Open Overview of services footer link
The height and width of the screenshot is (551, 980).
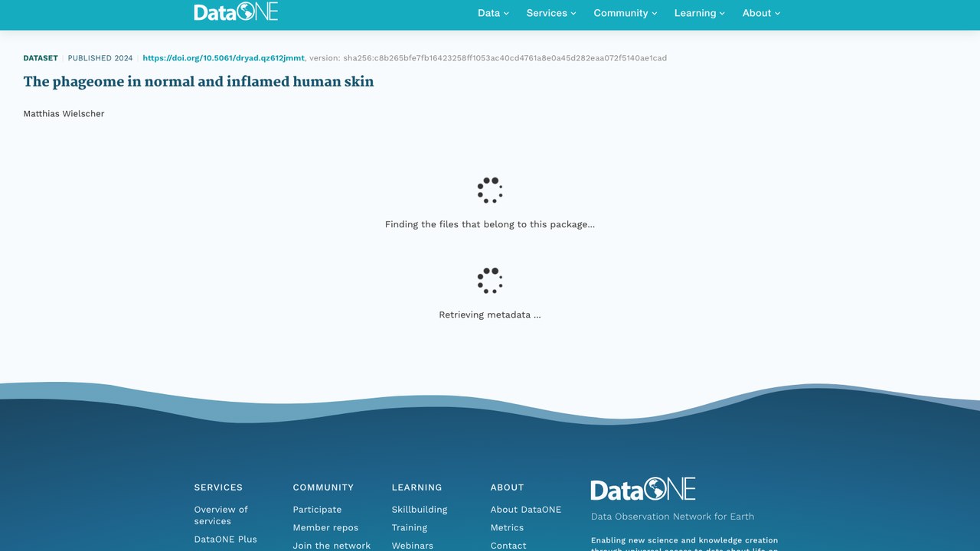tap(221, 515)
